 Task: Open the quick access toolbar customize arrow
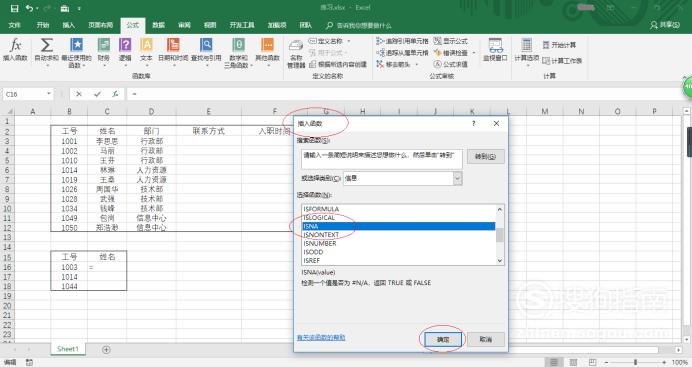(79, 8)
